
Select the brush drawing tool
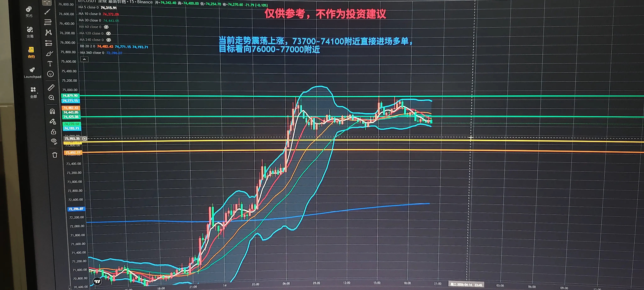coord(50,53)
